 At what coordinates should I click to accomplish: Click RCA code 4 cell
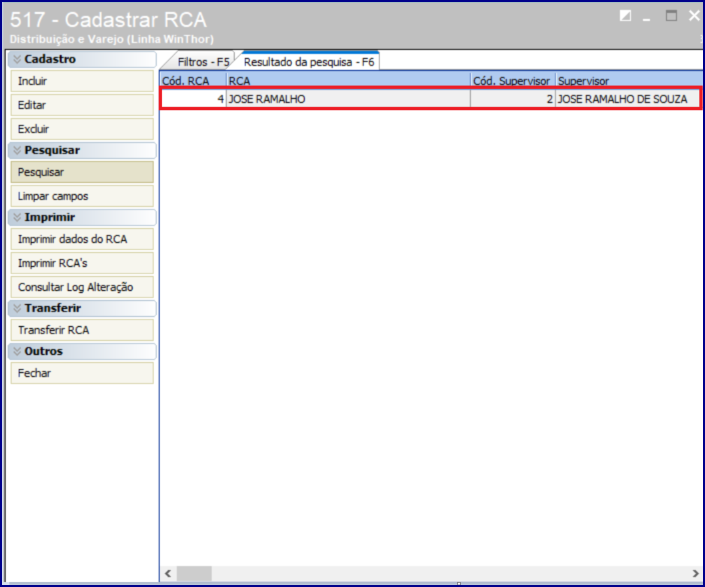coord(193,99)
